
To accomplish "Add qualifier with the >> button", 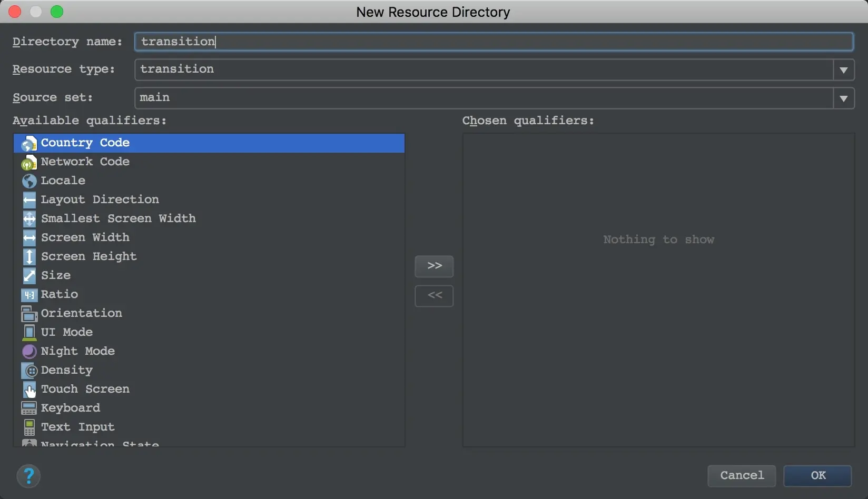I will pyautogui.click(x=434, y=266).
